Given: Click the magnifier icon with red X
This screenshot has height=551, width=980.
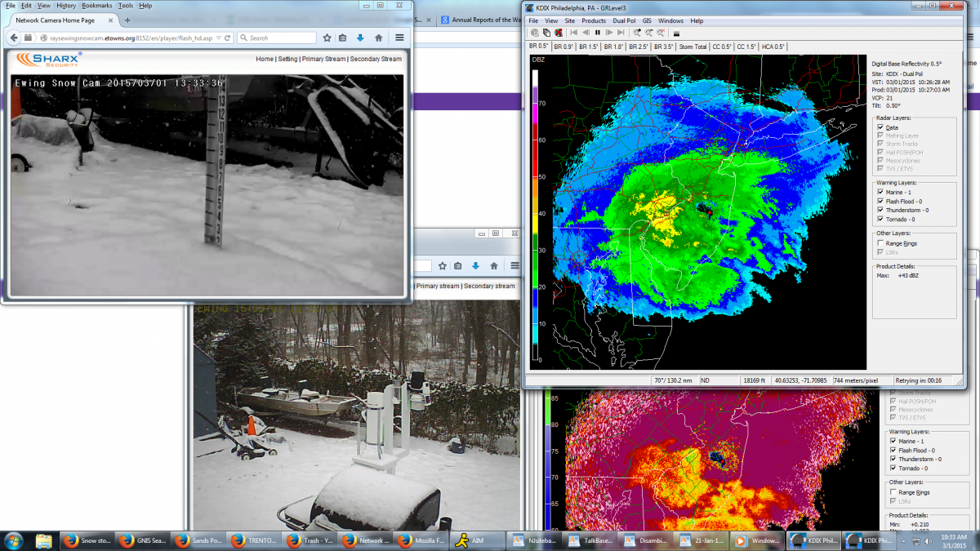Looking at the screenshot, I should pyautogui.click(x=660, y=33).
